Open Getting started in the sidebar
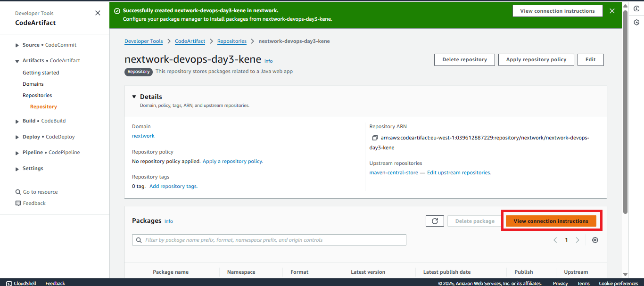The image size is (644, 286). 41,73
